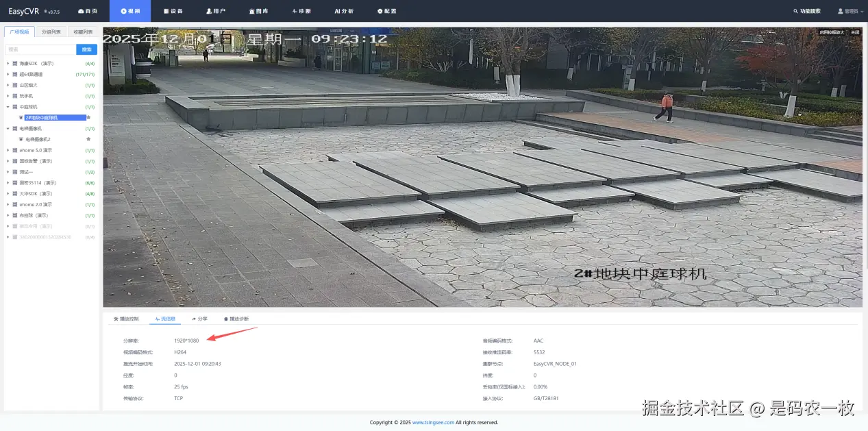
Task: Click the 国标告警 device group icon
Action: click(15, 161)
